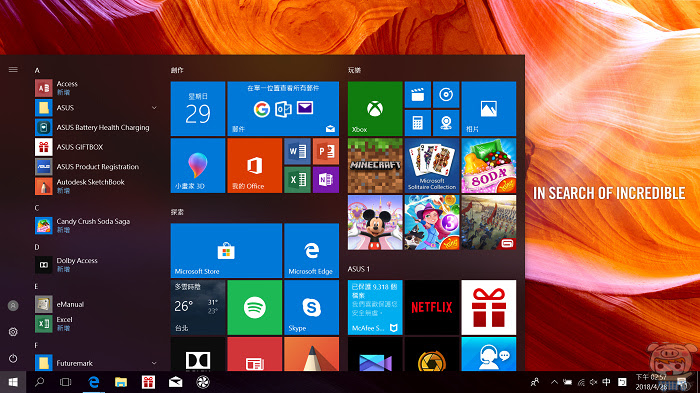Launch Minecraft tile

(375, 165)
